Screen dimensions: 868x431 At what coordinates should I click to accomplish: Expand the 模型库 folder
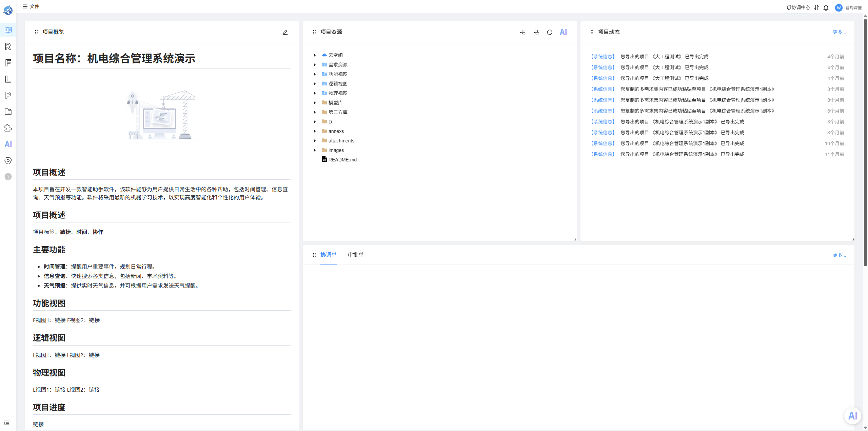315,103
